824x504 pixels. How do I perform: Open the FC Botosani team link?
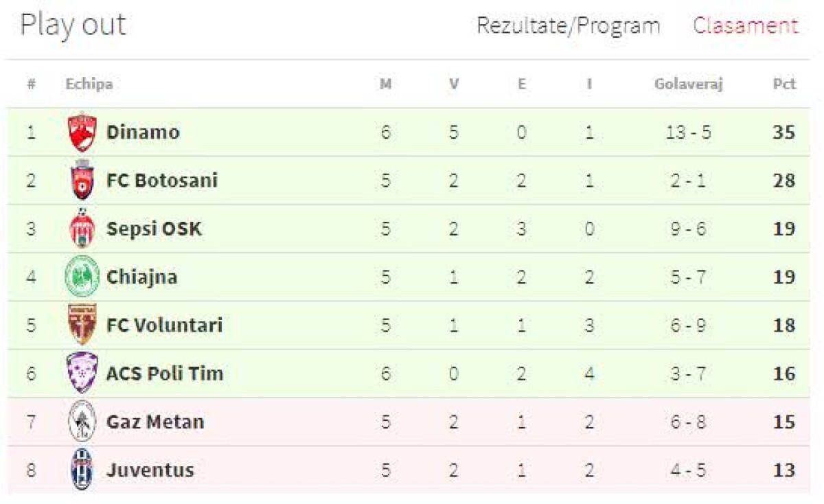click(162, 181)
